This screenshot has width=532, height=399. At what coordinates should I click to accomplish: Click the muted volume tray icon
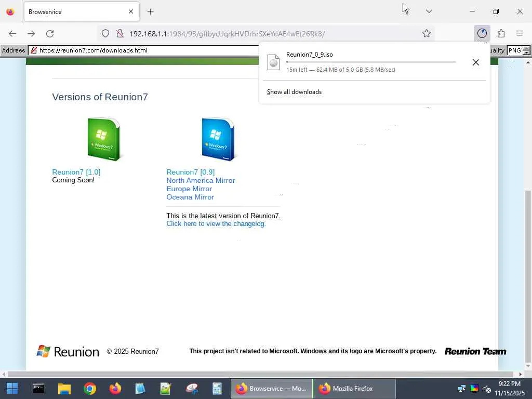coord(487,389)
